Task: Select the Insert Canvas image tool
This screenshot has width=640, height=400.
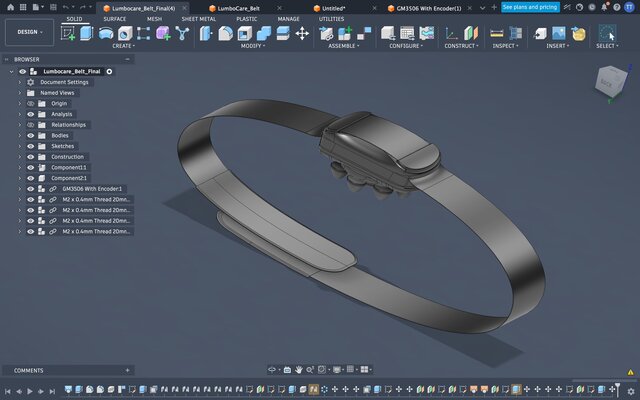Action: (559, 33)
